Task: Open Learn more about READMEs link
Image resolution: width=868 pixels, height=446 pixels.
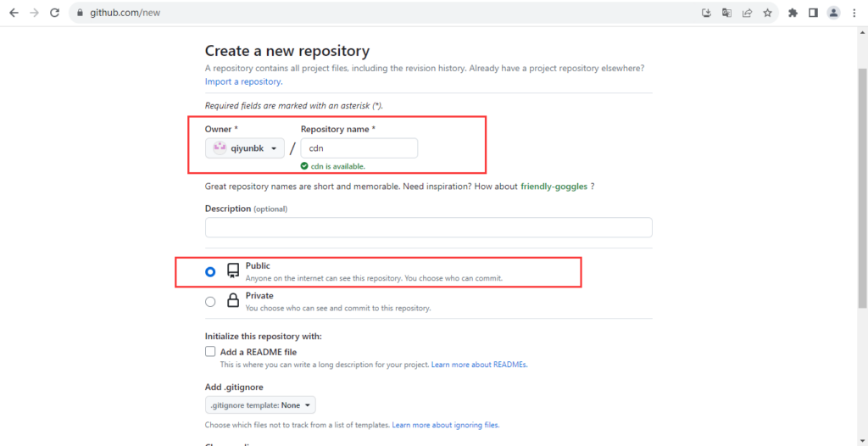Action: pyautogui.click(x=480, y=365)
